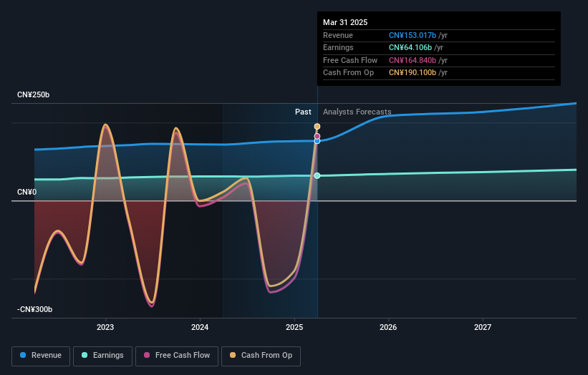
Task: Click the 2025 x-axis label
Action: point(294,328)
